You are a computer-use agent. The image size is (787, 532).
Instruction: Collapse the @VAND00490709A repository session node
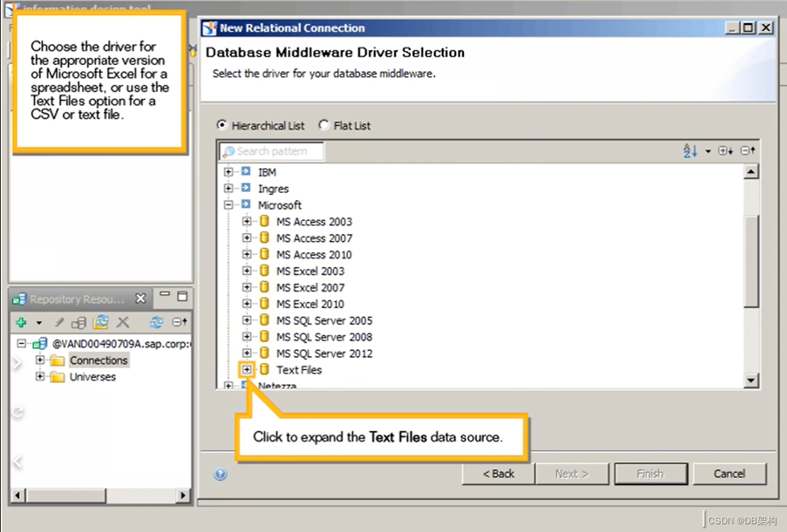22,343
